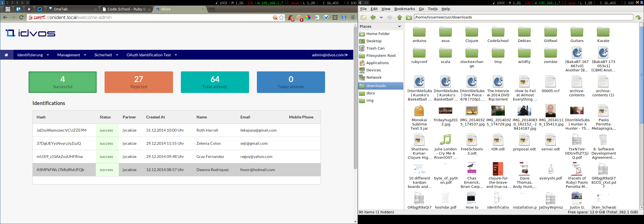This screenshot has width=644, height=224.
Task: Open docs bookmark in sidebar
Action: pyautogui.click(x=370, y=93)
